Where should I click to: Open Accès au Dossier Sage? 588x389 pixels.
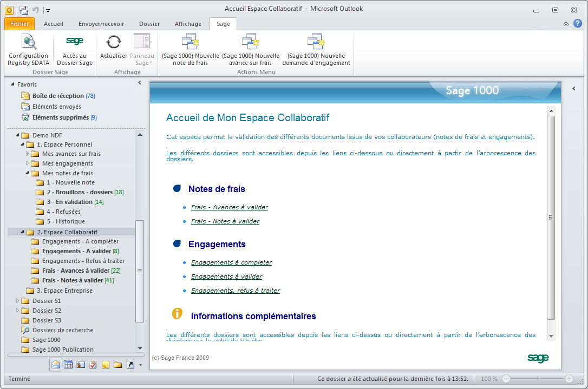point(75,49)
